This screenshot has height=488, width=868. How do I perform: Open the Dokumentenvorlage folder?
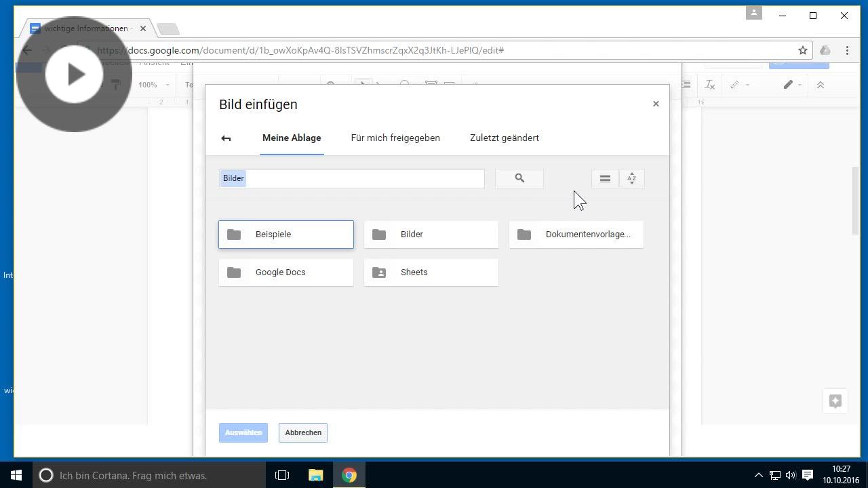[x=576, y=234]
